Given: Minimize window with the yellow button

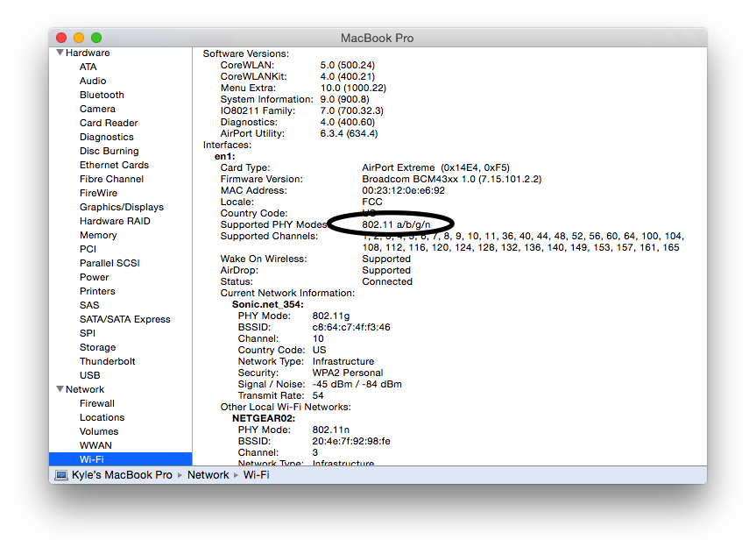Looking at the screenshot, I should pyautogui.click(x=79, y=38).
